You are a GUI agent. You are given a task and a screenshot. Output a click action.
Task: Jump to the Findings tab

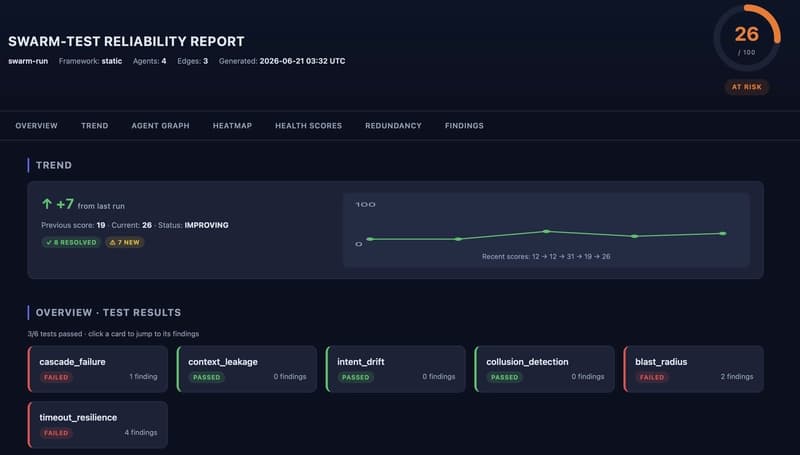tap(464, 125)
